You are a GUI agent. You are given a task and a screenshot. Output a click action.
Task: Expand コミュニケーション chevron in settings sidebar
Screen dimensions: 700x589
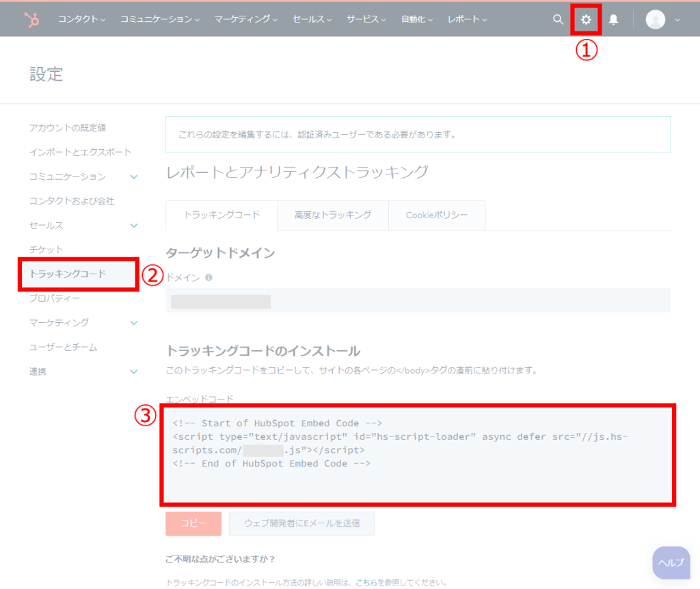point(133,177)
